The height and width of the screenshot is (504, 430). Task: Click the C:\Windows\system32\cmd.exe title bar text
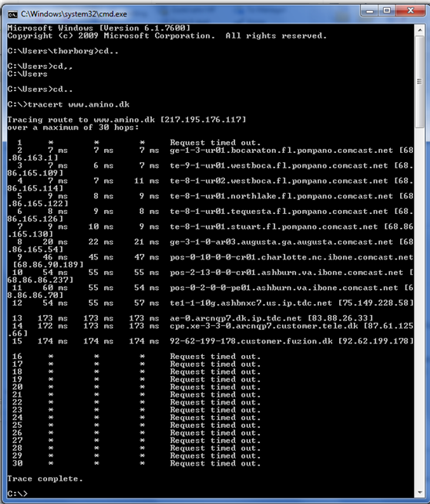pos(74,14)
